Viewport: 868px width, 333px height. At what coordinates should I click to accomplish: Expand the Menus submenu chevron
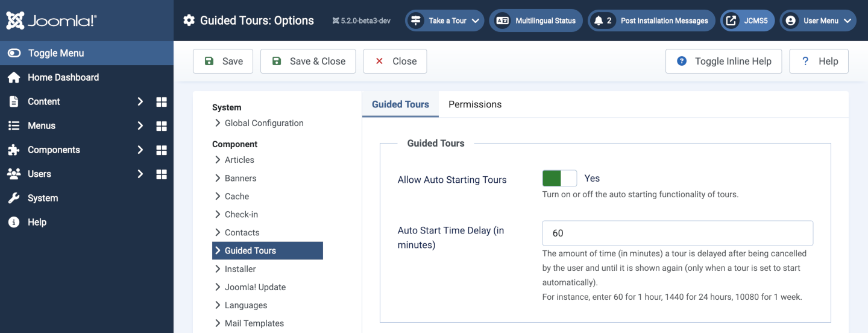(140, 125)
